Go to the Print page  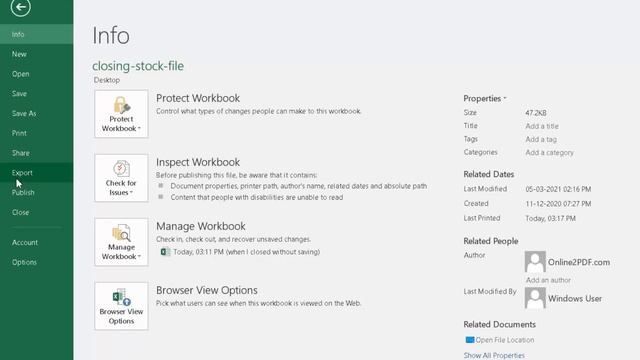[37, 133]
